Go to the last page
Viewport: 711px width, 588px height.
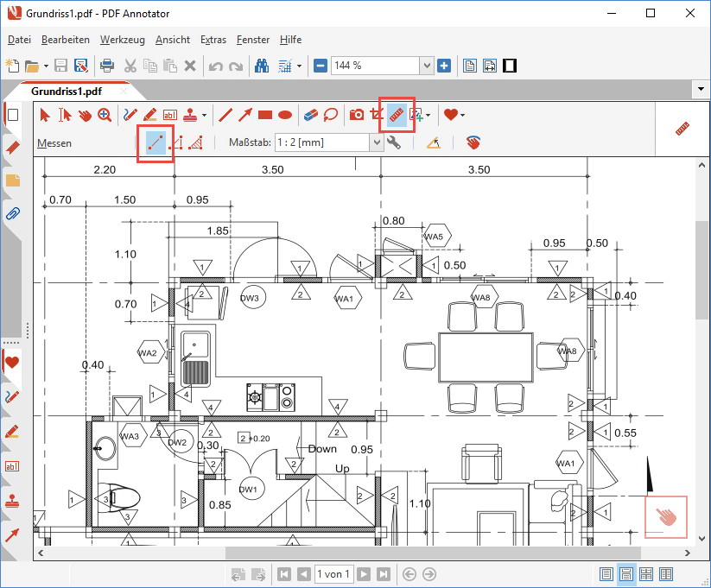click(384, 574)
